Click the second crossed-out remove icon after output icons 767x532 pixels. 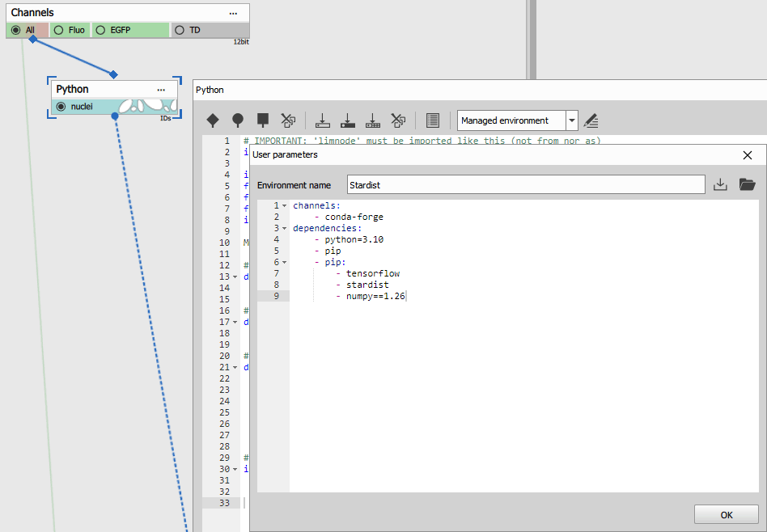pyautogui.click(x=398, y=120)
